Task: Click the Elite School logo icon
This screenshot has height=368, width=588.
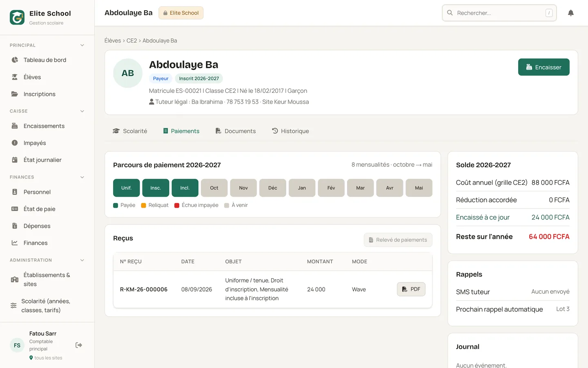Action: pyautogui.click(x=17, y=17)
